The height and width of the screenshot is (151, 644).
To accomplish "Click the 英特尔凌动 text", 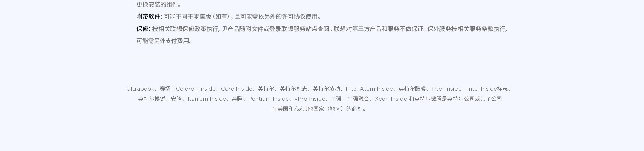I will tap(327, 89).
